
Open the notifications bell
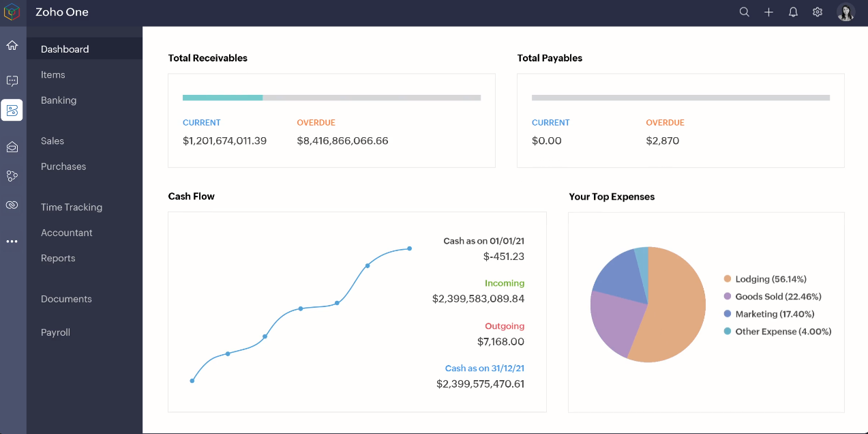793,12
